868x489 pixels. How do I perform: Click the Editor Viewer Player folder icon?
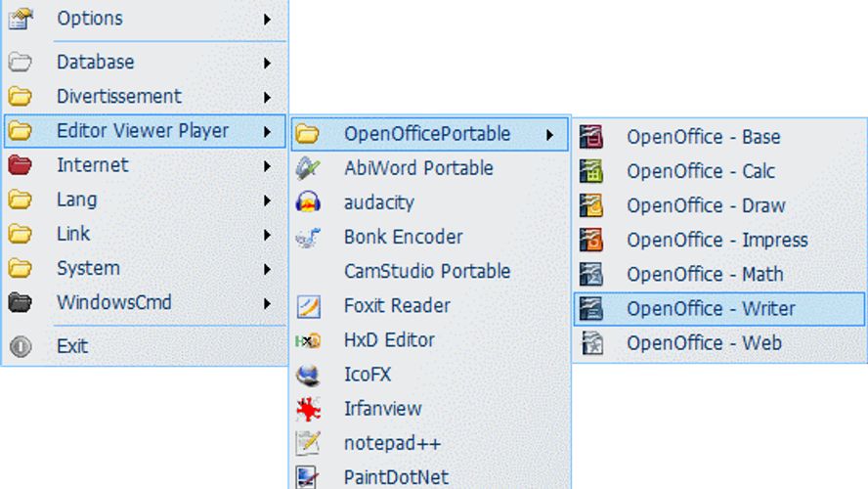point(21,131)
